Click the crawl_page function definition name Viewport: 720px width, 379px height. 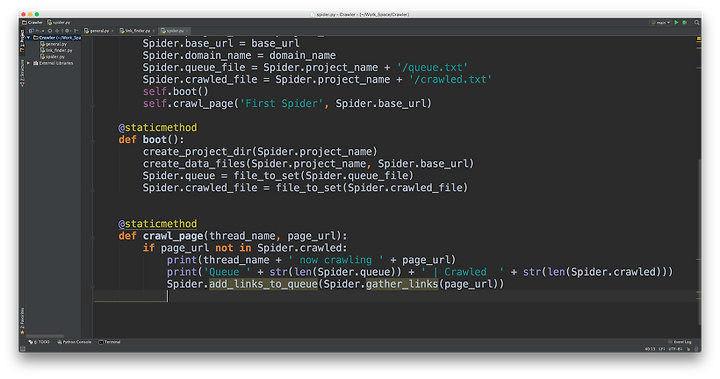(173, 236)
